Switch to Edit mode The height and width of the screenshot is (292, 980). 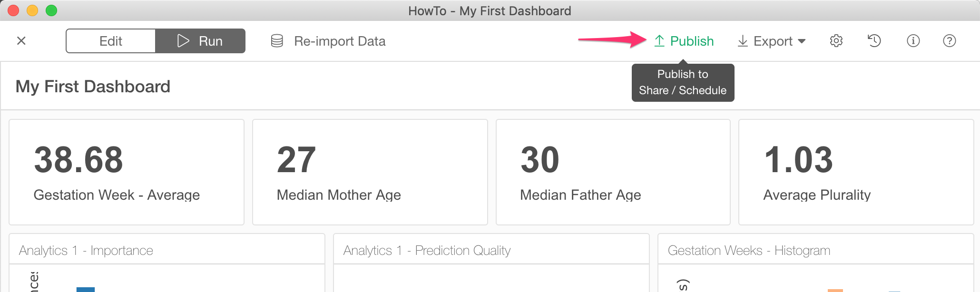tap(111, 41)
